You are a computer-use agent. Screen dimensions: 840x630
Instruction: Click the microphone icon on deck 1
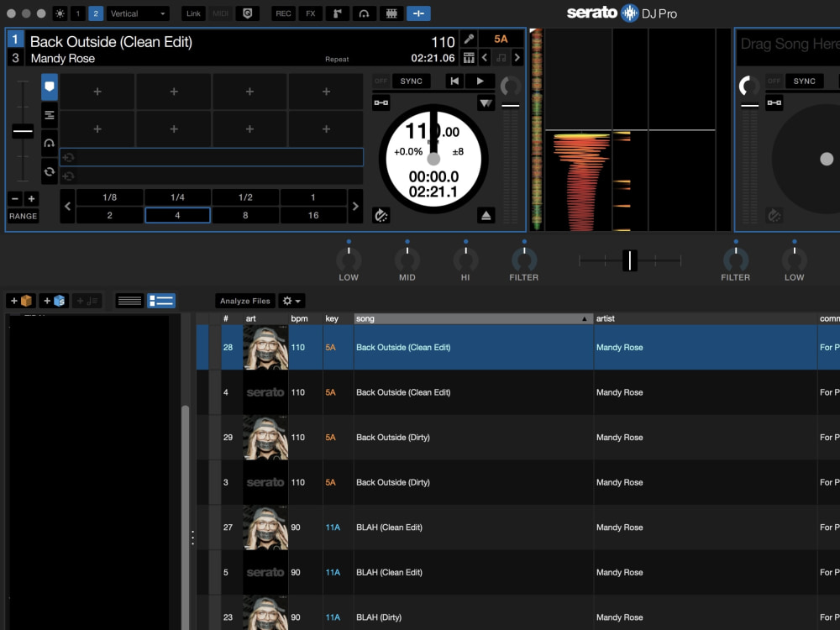[x=469, y=39]
